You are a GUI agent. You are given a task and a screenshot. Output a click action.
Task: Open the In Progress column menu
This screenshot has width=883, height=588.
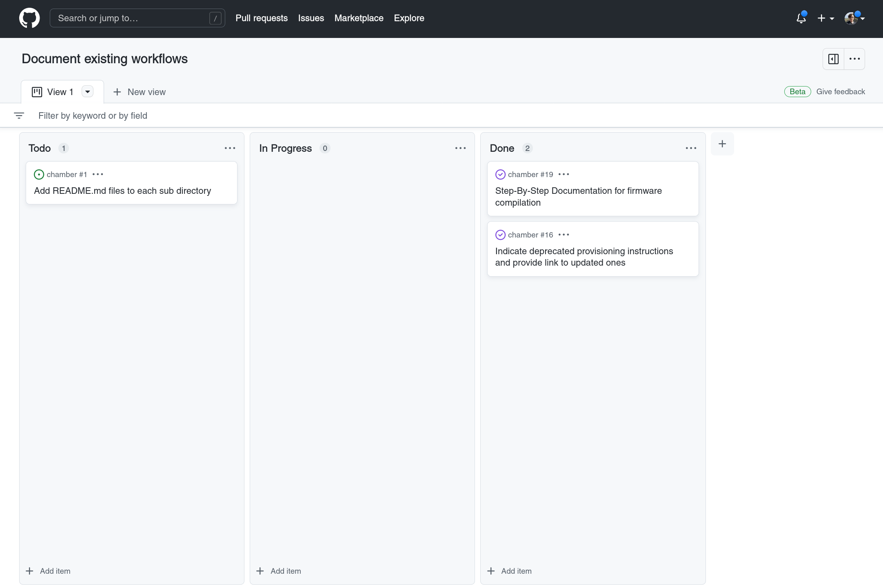click(460, 148)
